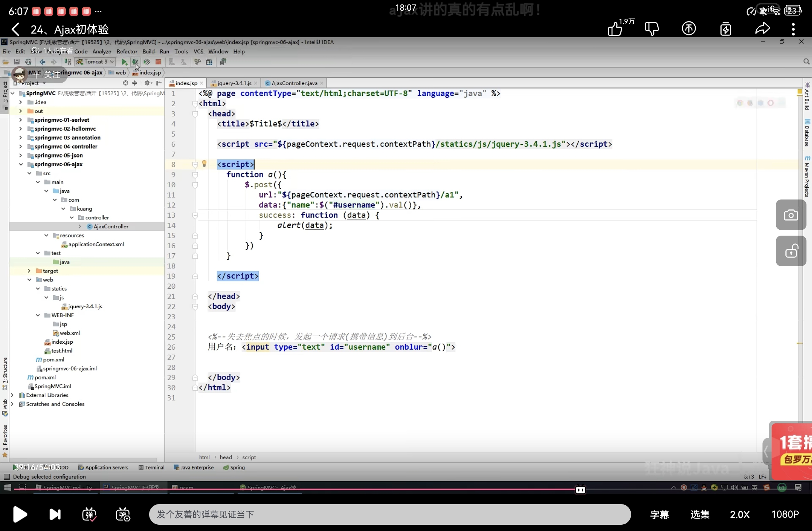The width and height of the screenshot is (812, 531).
Task: Expand the springmvc-05-json module
Action: tap(21, 155)
